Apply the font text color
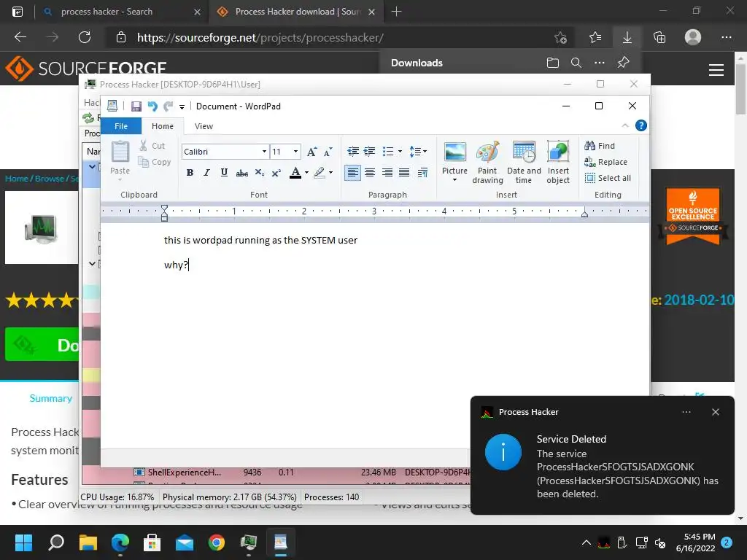 [295, 172]
